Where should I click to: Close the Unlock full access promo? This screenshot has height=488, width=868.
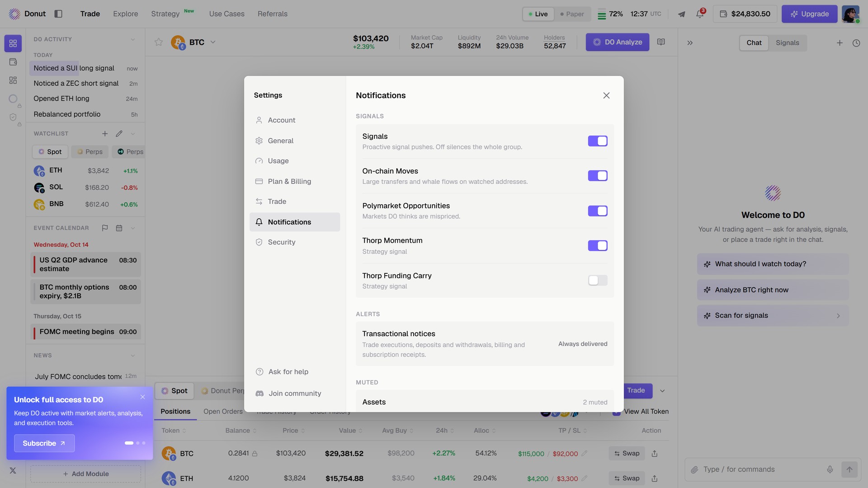tap(143, 397)
